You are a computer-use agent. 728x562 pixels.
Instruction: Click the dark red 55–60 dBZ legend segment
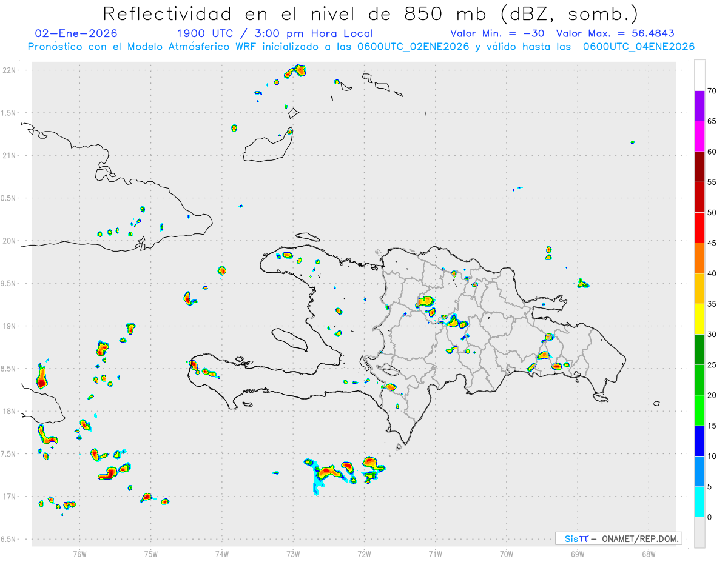[x=699, y=167]
